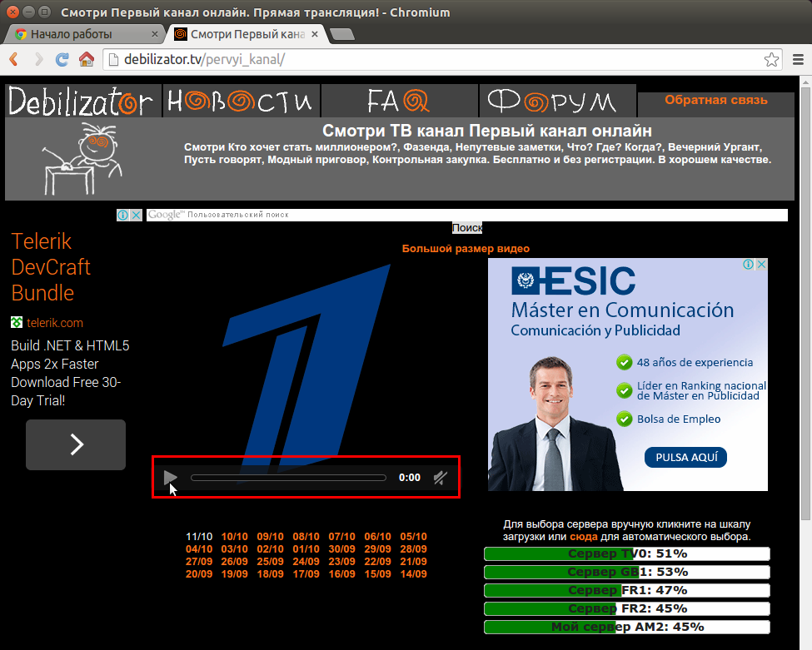Viewport: 812px width, 650px height.
Task: Start video playback with the play button
Action: point(171,477)
